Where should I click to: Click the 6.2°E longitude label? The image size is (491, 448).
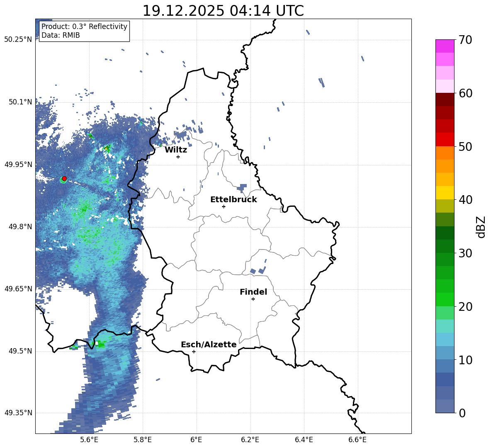click(250, 440)
